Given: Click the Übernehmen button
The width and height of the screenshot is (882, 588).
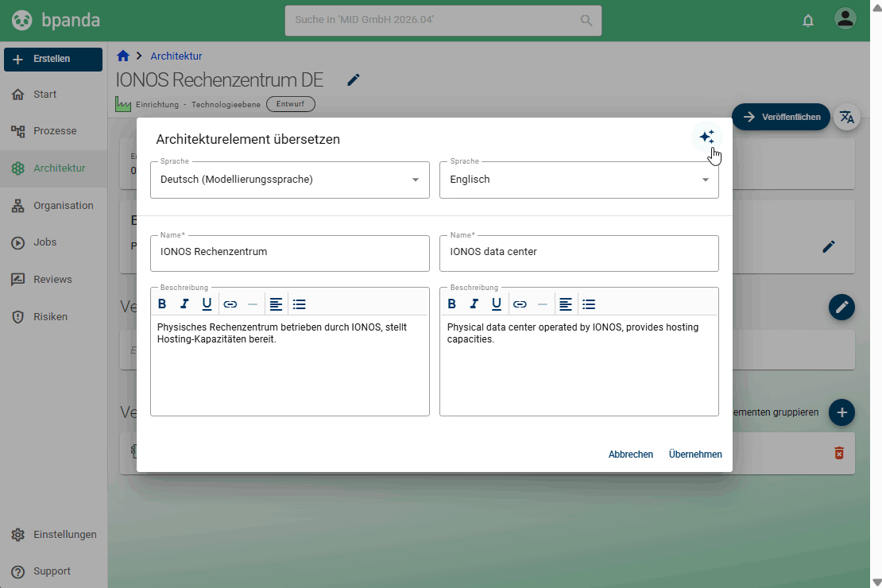Looking at the screenshot, I should click(x=695, y=454).
